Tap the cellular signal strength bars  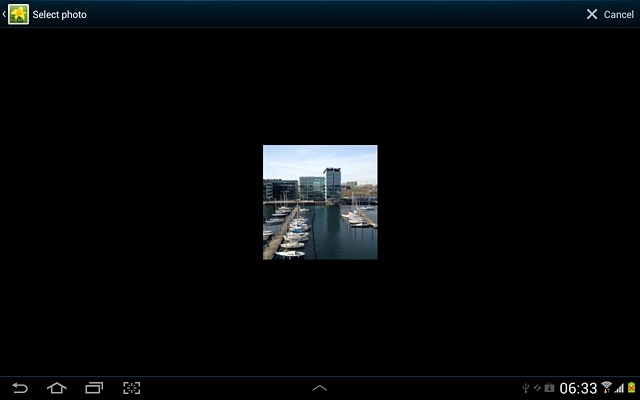pyautogui.click(x=619, y=388)
